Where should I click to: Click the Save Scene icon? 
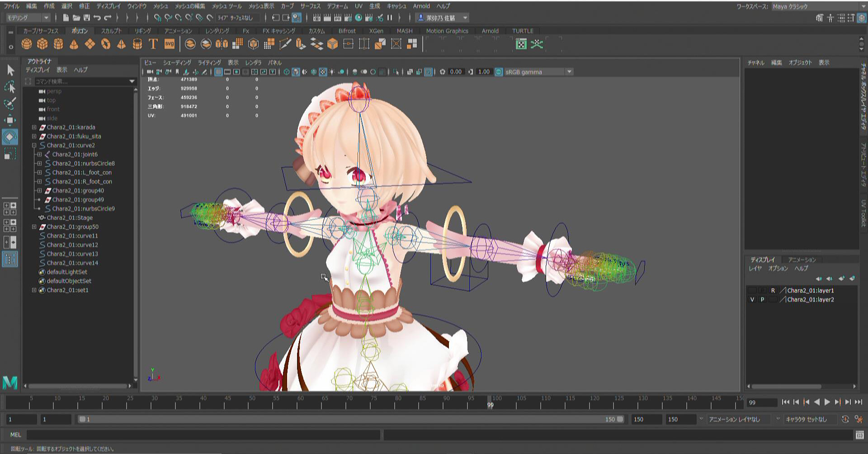(x=87, y=18)
